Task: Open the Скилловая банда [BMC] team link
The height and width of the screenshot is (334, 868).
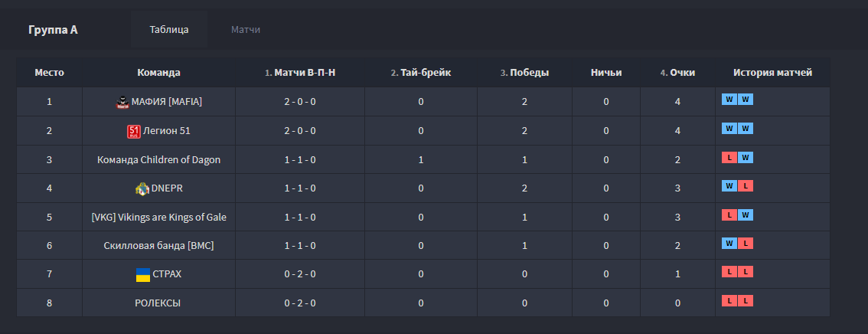Action: 158,246
